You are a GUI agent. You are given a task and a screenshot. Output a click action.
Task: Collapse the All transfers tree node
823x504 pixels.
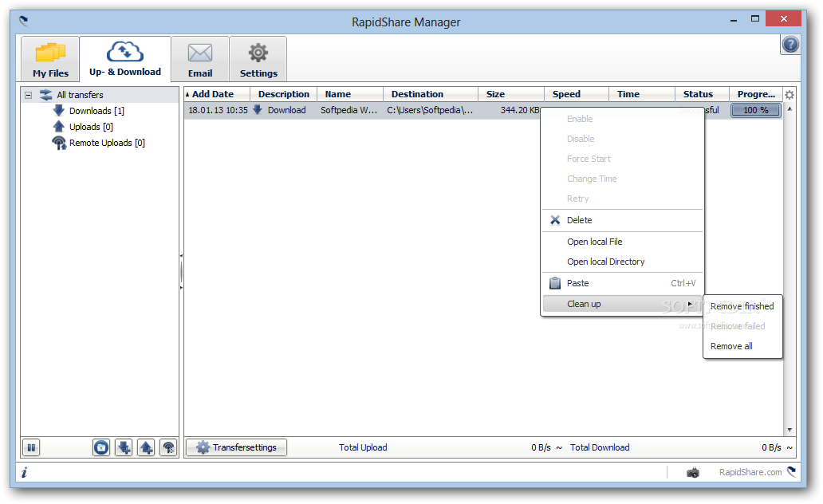29,95
